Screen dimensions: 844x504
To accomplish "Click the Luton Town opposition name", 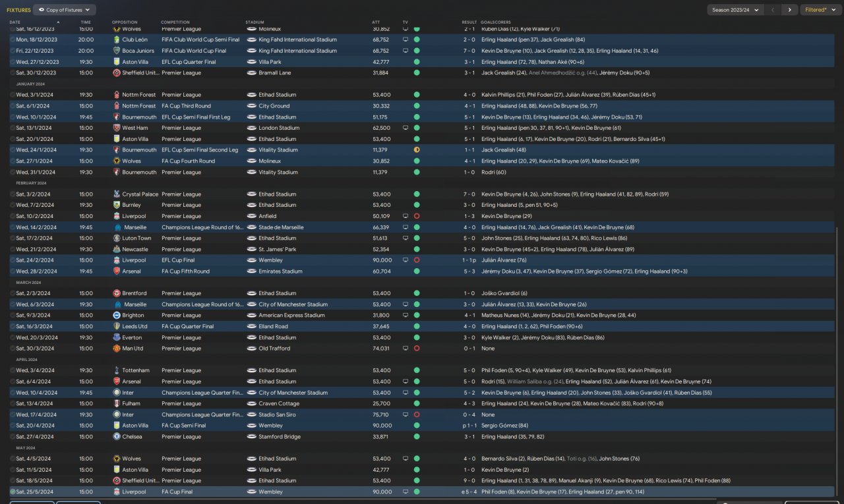I will [136, 238].
